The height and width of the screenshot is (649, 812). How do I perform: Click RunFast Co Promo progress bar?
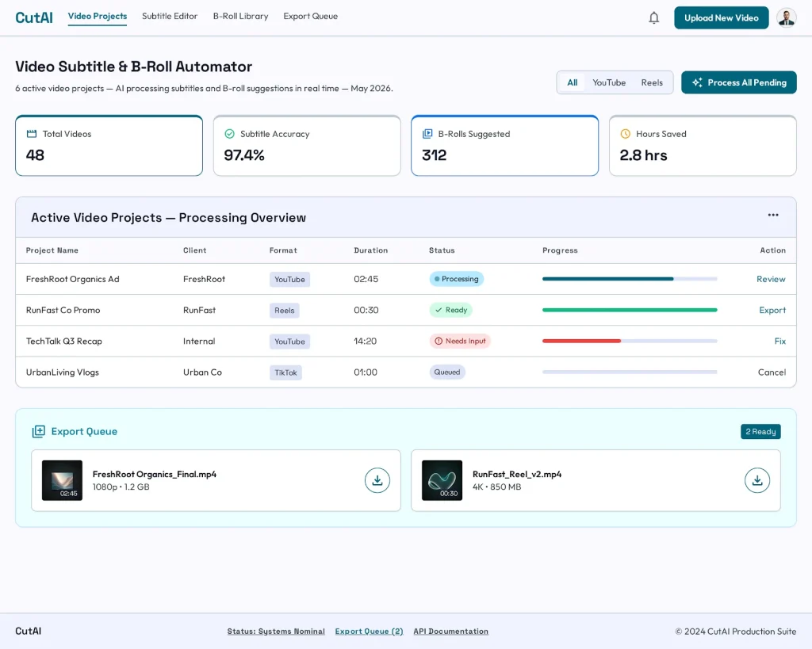(630, 310)
